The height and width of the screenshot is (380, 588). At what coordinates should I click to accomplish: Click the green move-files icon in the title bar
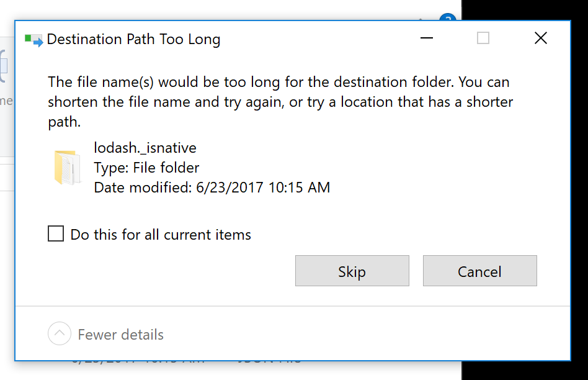[x=34, y=39]
